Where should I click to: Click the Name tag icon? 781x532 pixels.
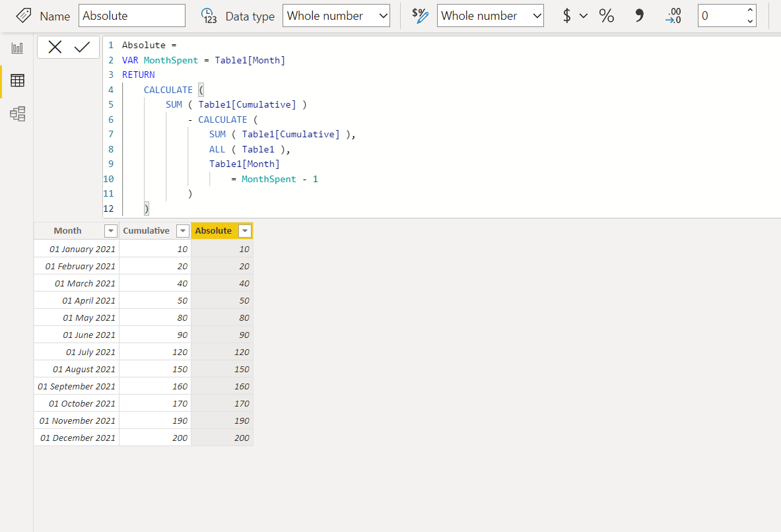click(x=23, y=15)
